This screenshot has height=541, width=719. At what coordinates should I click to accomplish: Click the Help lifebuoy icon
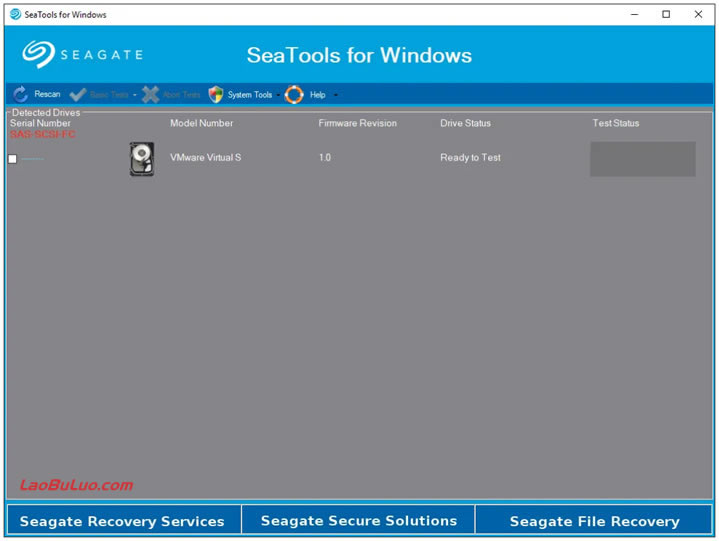point(294,94)
